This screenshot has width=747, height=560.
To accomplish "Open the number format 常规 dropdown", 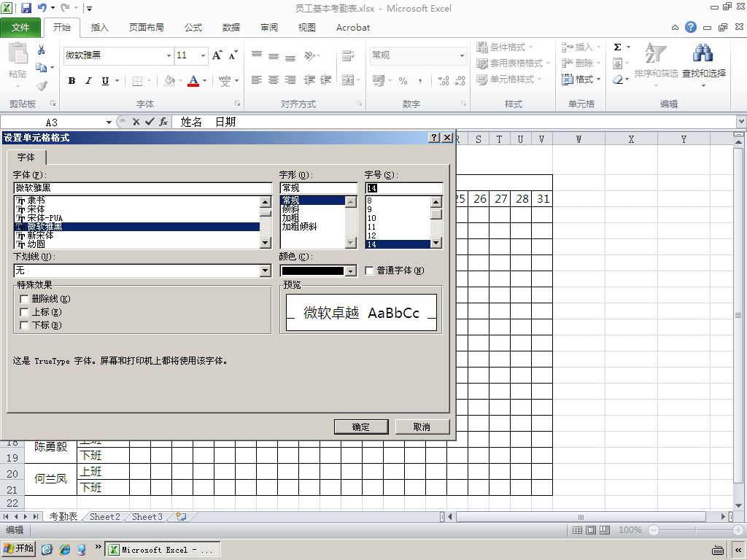I will point(462,55).
